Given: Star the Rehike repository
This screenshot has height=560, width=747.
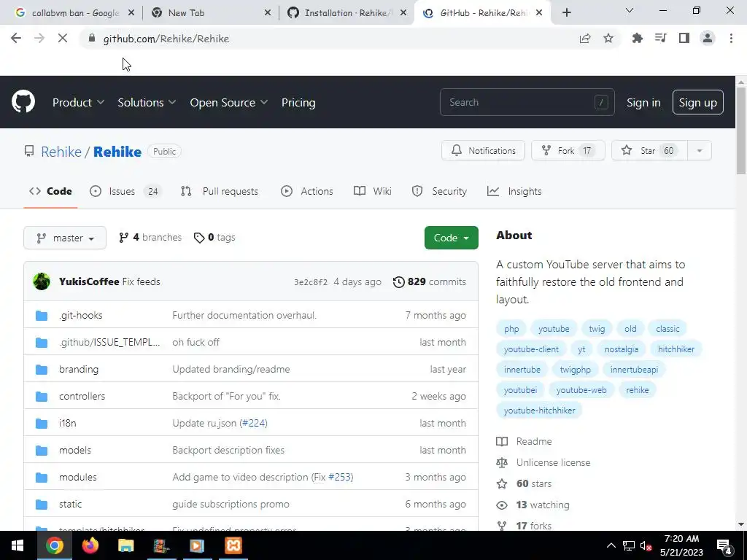Looking at the screenshot, I should coord(649,150).
